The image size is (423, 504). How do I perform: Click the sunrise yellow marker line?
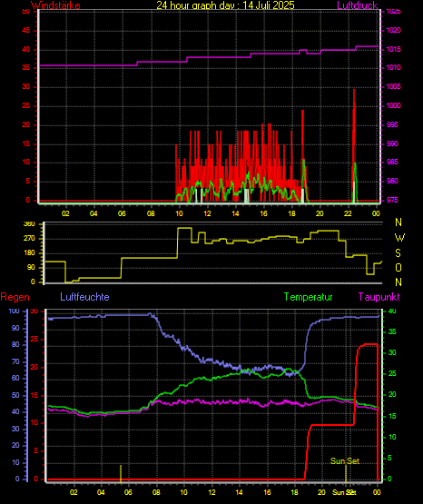121,473
